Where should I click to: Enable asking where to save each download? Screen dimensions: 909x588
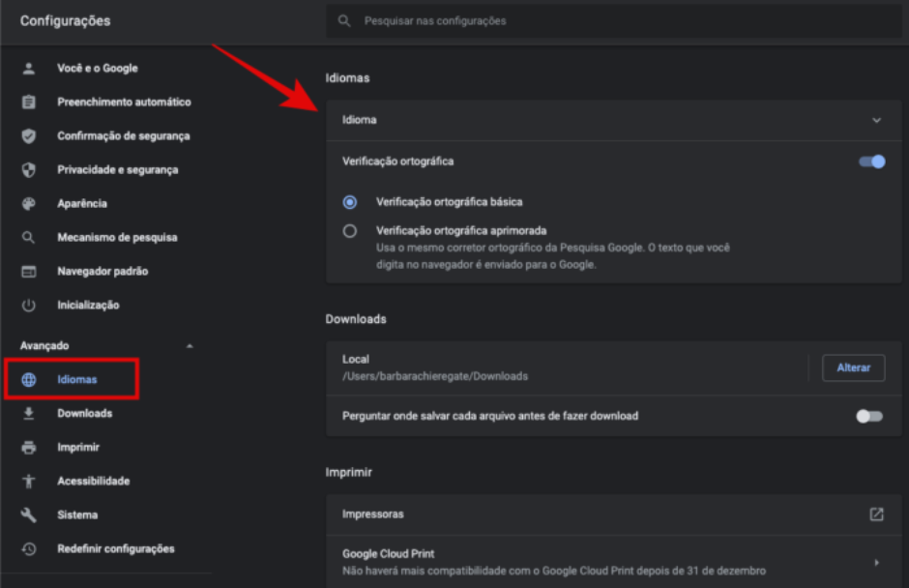click(869, 416)
